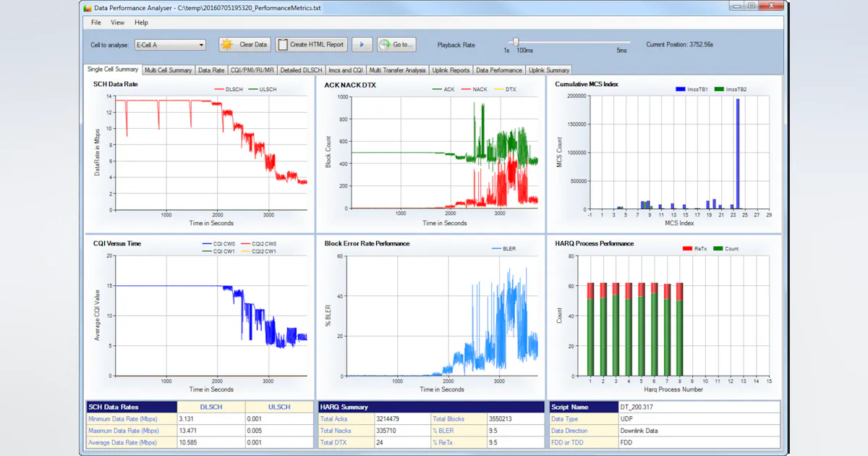Viewport: 868px width, 456px height.
Task: Click HARQ process 1 bar
Action: [x=591, y=329]
